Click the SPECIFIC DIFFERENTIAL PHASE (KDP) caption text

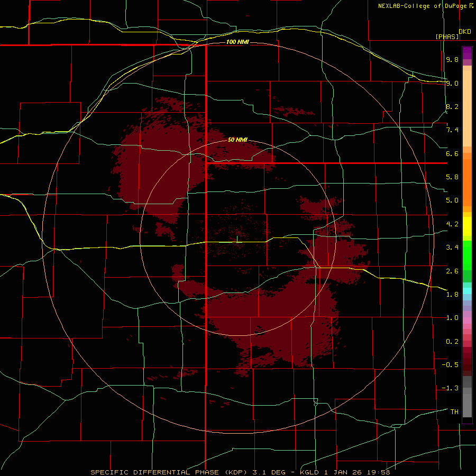click(169, 472)
